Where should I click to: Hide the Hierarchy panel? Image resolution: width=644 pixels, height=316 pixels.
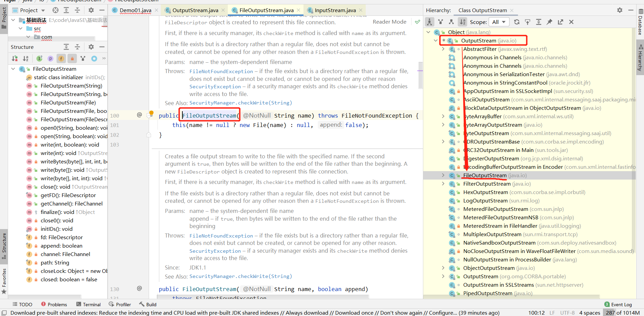(x=631, y=10)
